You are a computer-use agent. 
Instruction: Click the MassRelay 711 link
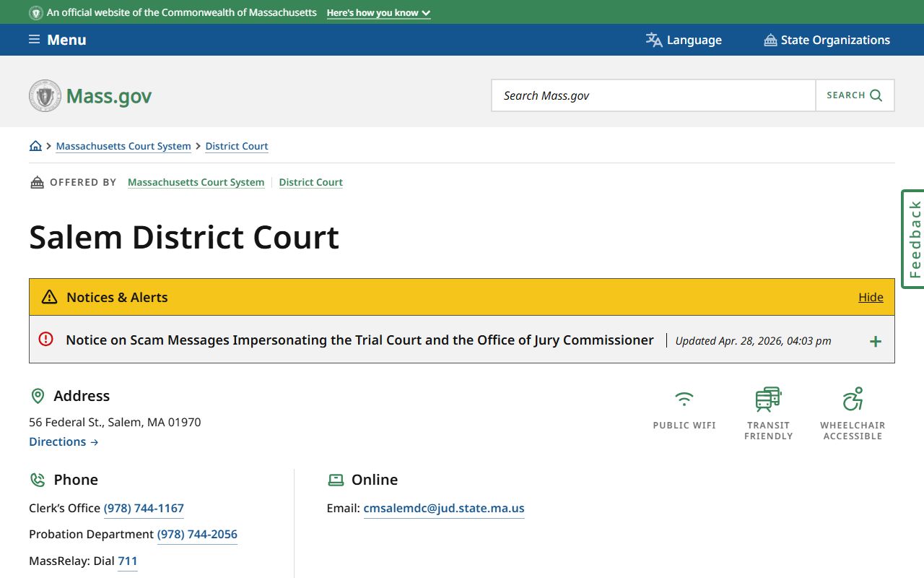point(128,561)
